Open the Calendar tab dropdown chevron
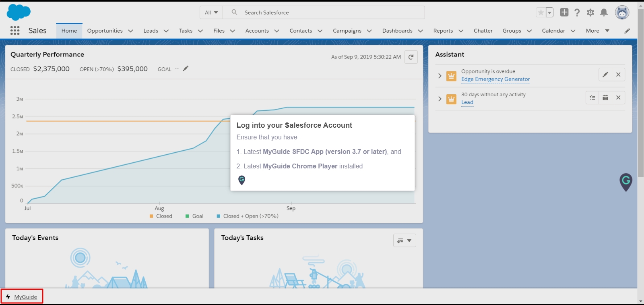 pyautogui.click(x=573, y=31)
